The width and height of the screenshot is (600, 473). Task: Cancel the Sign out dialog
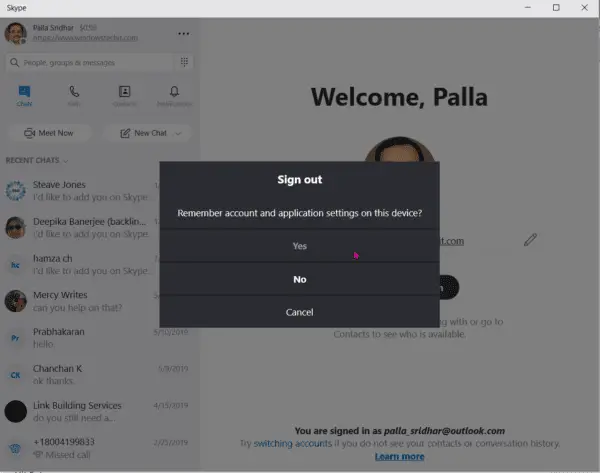click(x=300, y=312)
